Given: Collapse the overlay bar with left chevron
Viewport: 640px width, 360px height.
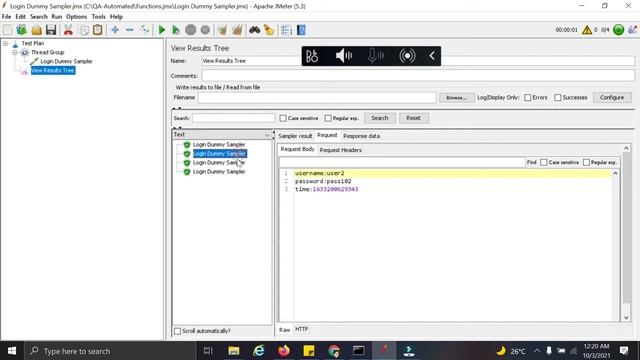Looking at the screenshot, I should pyautogui.click(x=432, y=56).
